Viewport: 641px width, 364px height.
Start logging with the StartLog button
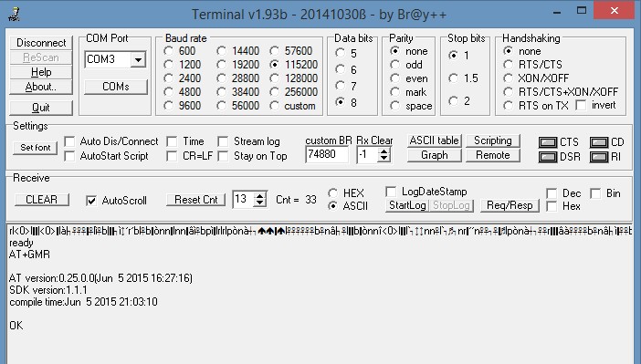tap(407, 205)
